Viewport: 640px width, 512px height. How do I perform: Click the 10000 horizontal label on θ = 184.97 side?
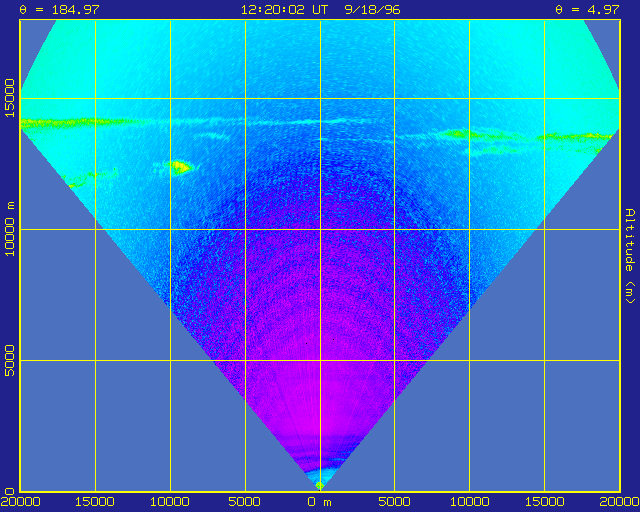coord(170,502)
